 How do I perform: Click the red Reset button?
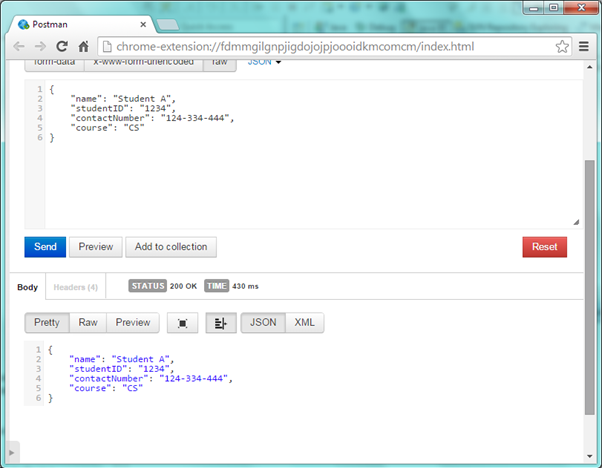click(x=544, y=247)
